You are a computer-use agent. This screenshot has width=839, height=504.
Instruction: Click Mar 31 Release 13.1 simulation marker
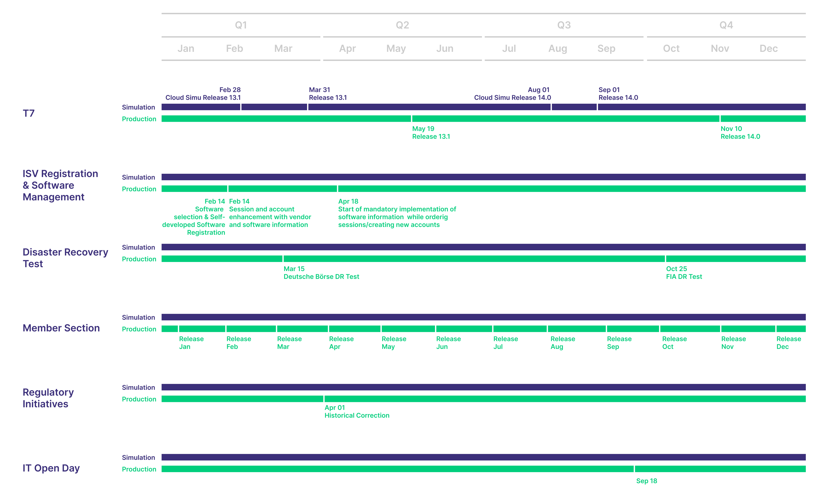pos(328,94)
